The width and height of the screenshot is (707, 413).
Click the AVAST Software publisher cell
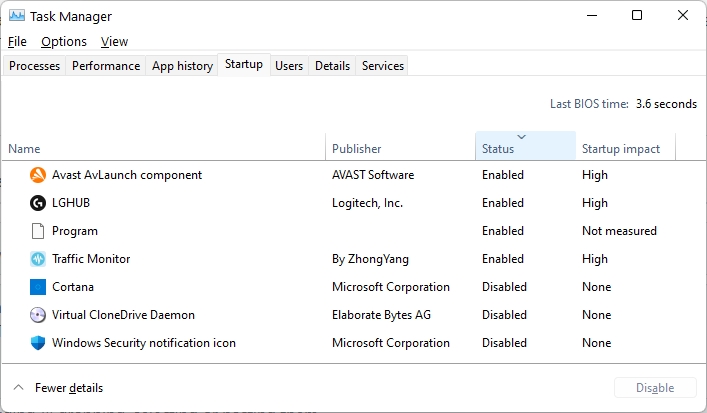[x=373, y=175]
